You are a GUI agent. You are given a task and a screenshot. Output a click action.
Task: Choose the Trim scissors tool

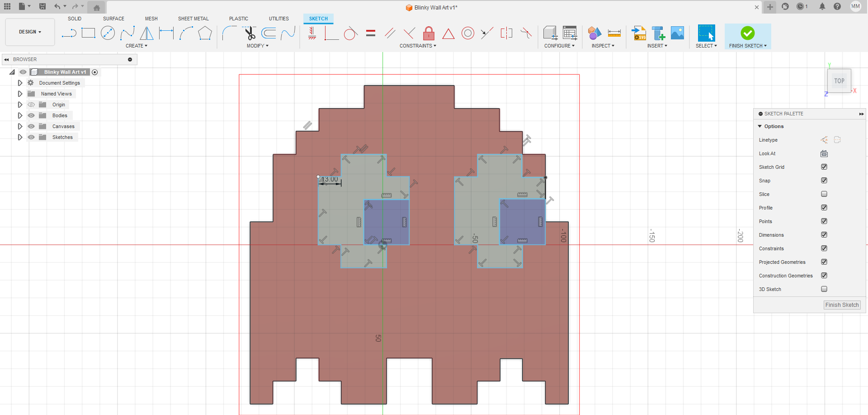coord(249,33)
